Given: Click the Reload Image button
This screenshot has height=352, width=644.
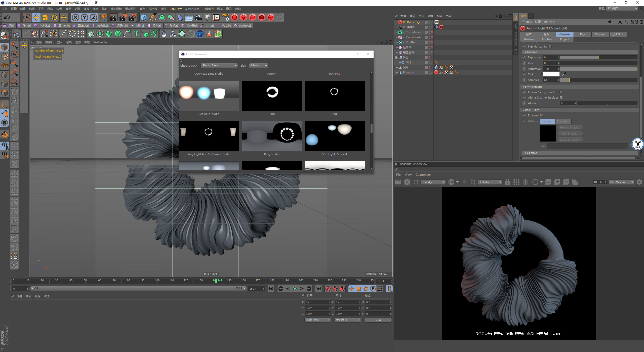Looking at the screenshot, I should [x=570, y=127].
